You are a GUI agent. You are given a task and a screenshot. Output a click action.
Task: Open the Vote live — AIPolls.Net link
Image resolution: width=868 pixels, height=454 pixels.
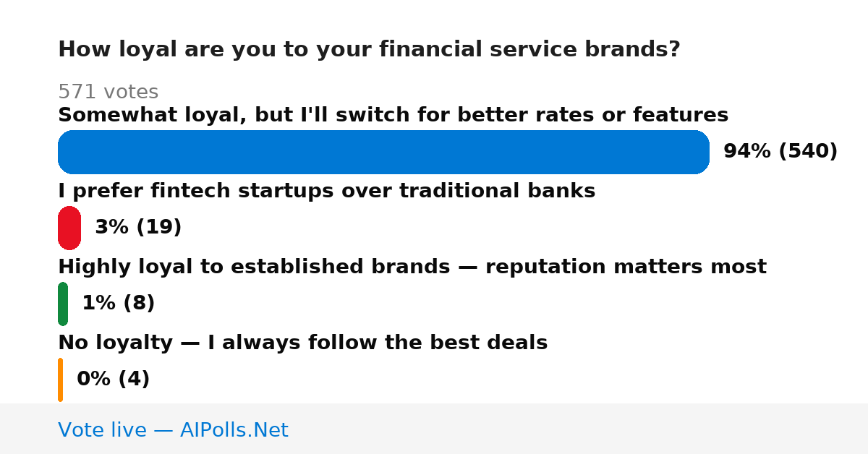(173, 430)
